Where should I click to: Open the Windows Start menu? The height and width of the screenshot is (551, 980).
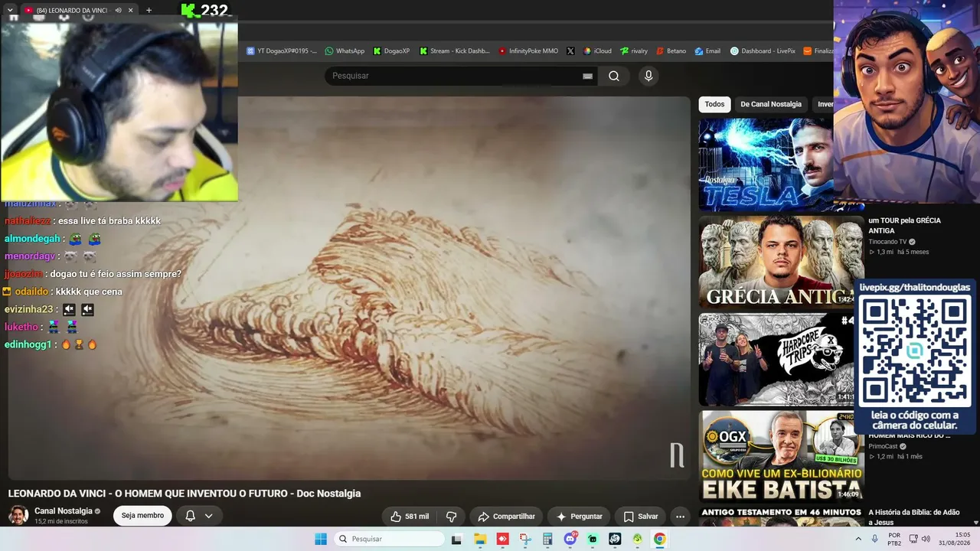(x=321, y=539)
